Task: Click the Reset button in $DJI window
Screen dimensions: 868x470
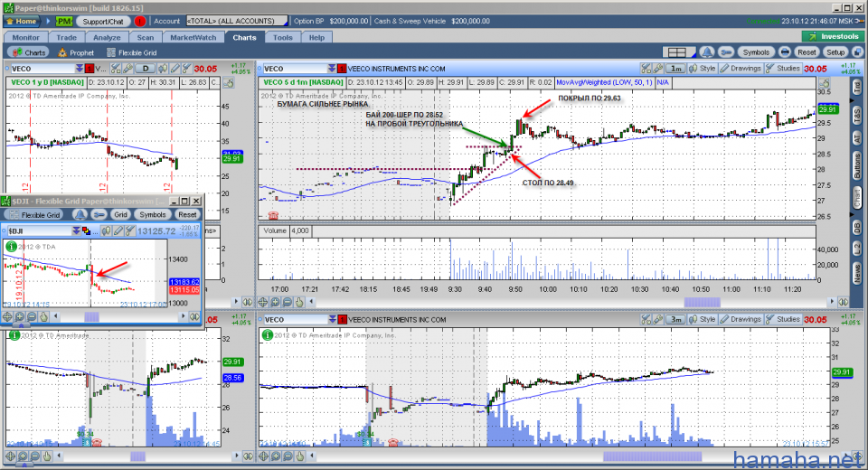Action: 186,215
